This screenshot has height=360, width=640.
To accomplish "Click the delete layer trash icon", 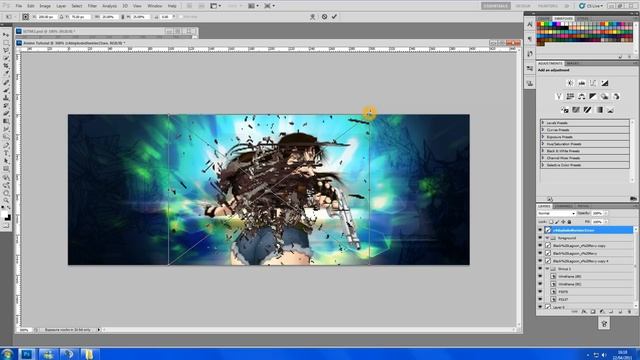I will pos(630,312).
